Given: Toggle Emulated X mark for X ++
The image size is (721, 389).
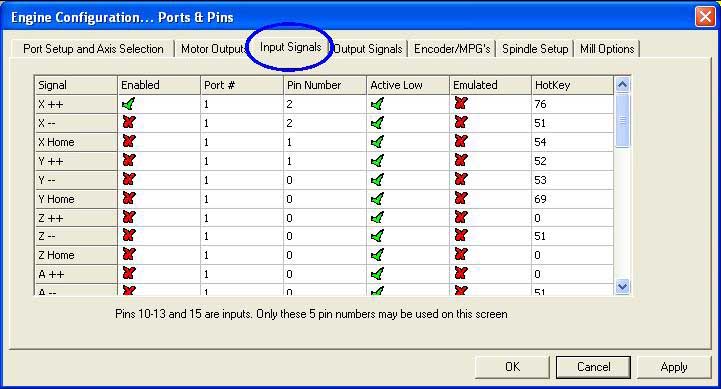Looking at the screenshot, I should 461,104.
